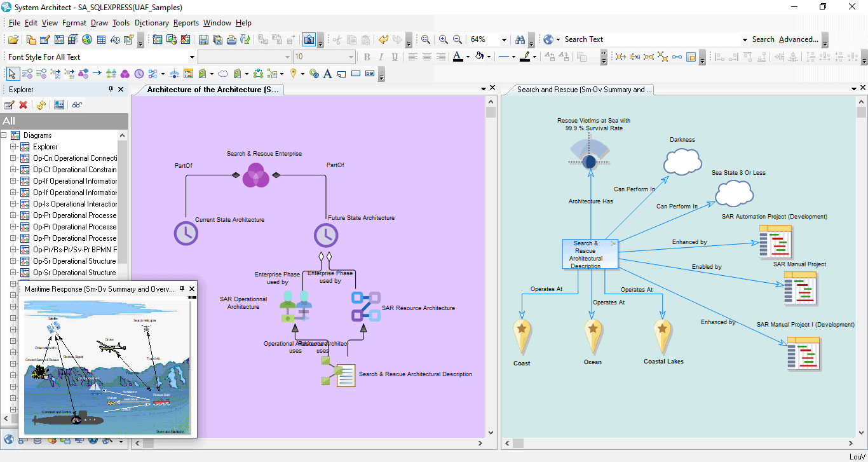Click the Print icon in the toolbar
Screen dimensions: 868x462
[231, 39]
